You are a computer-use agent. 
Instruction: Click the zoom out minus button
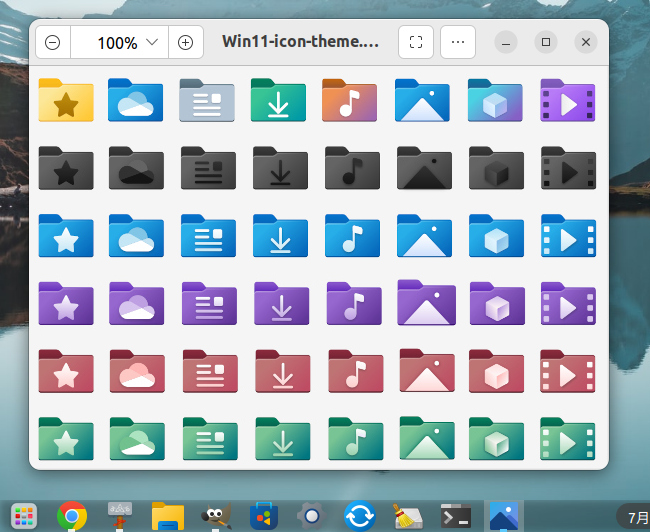(53, 43)
